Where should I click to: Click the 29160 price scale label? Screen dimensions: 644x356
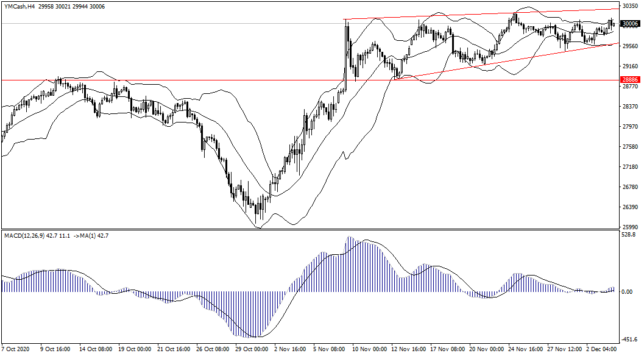pyautogui.click(x=630, y=66)
